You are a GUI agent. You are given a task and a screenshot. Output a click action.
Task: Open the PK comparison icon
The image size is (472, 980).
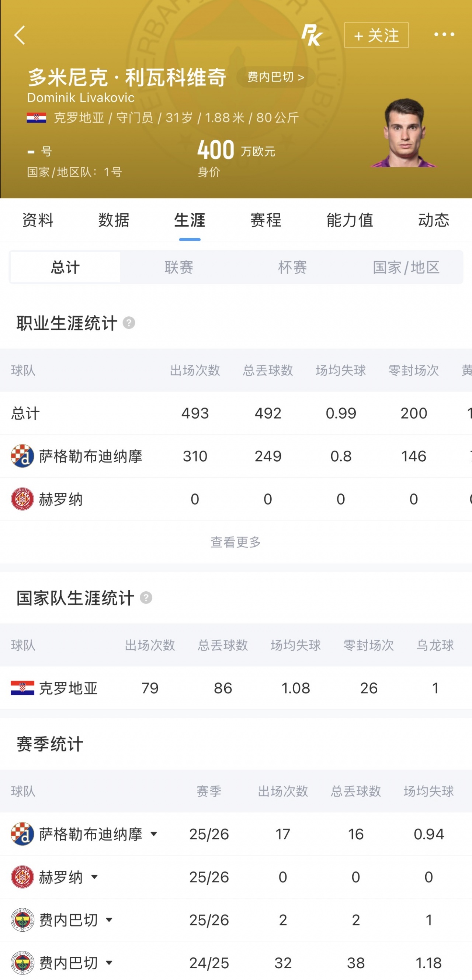[312, 35]
